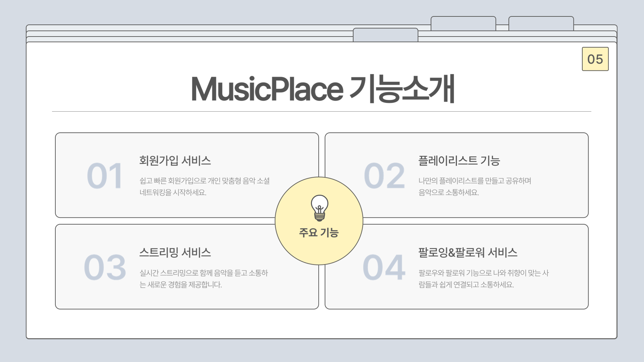Click the lightbulb icon in center circle
The height and width of the screenshot is (362, 644).
pyautogui.click(x=319, y=208)
